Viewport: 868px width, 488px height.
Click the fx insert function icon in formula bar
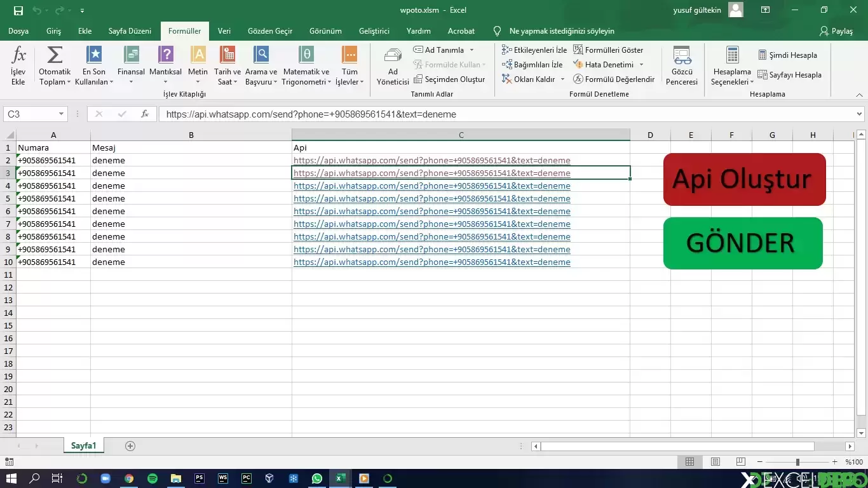tap(145, 114)
